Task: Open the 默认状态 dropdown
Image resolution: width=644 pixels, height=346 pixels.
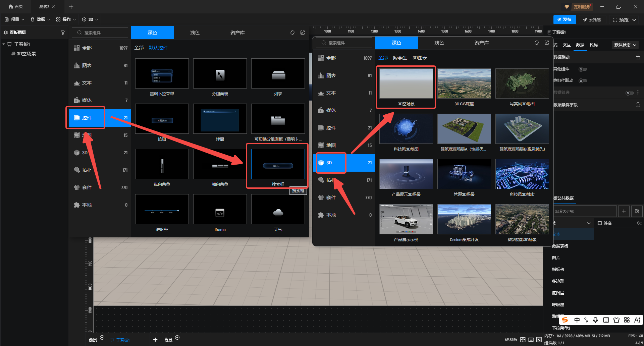Action: point(625,45)
